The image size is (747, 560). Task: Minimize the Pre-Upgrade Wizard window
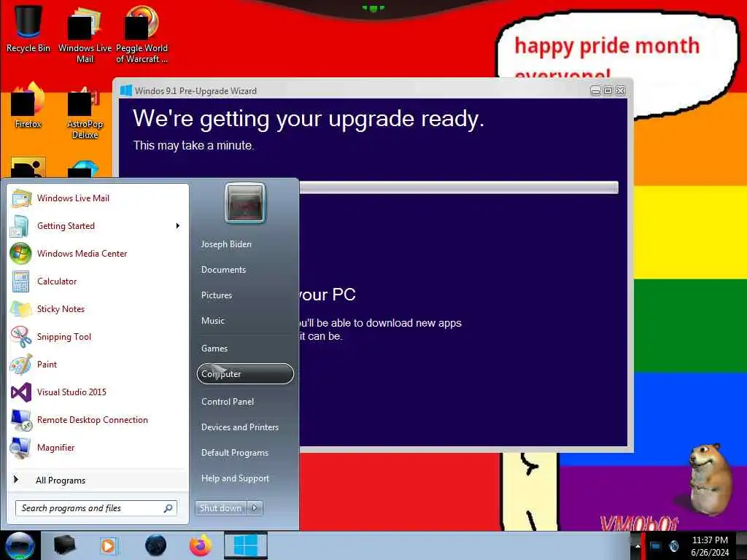tap(595, 90)
